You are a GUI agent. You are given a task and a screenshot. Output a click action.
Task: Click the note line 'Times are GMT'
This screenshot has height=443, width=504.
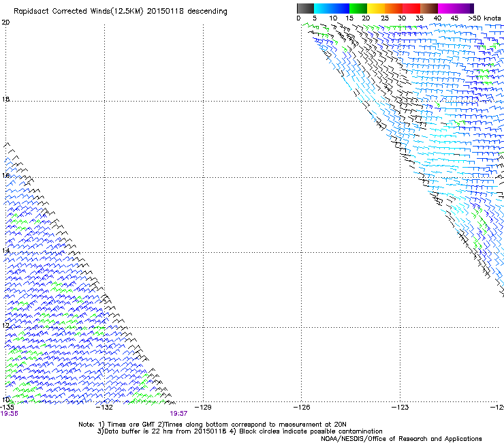coord(131,425)
